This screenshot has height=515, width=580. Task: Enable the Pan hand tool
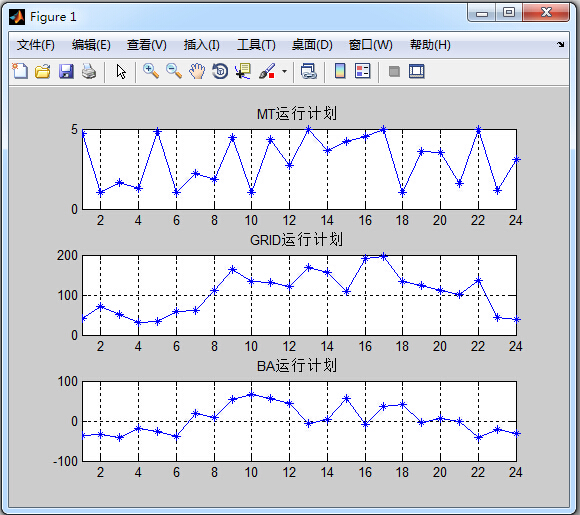coord(197,71)
